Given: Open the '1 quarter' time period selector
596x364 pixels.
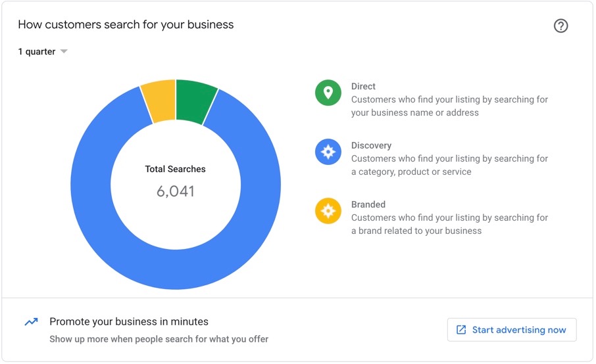Looking at the screenshot, I should (43, 52).
